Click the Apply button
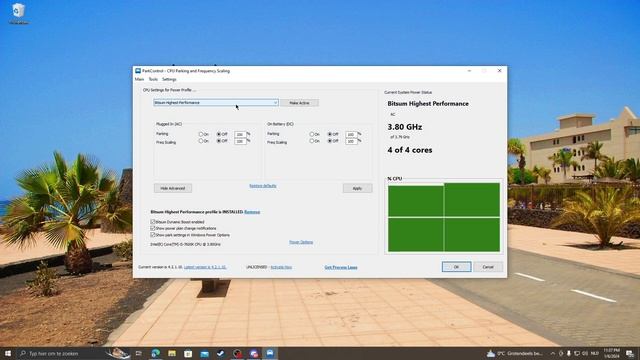This screenshot has width=640, height=360. click(x=357, y=188)
